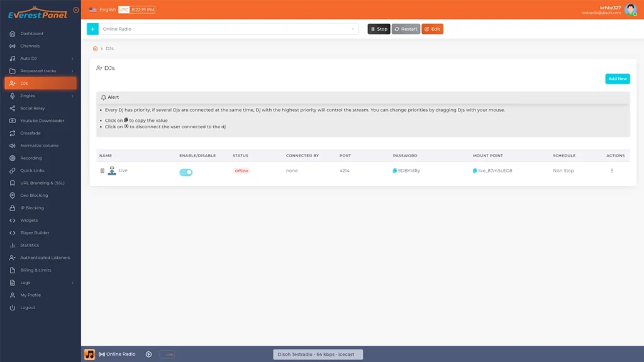This screenshot has height=362, width=644.
Task: Copy the mount point value
Action: [475, 171]
